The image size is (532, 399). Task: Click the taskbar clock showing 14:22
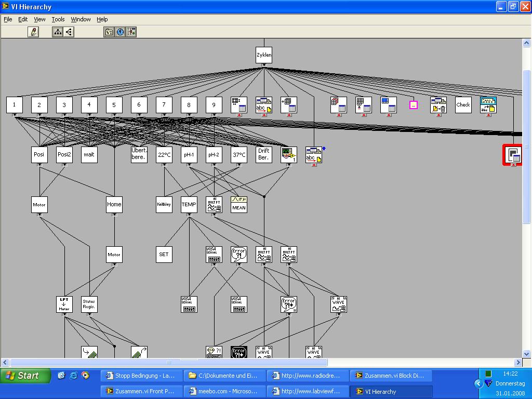point(510,374)
